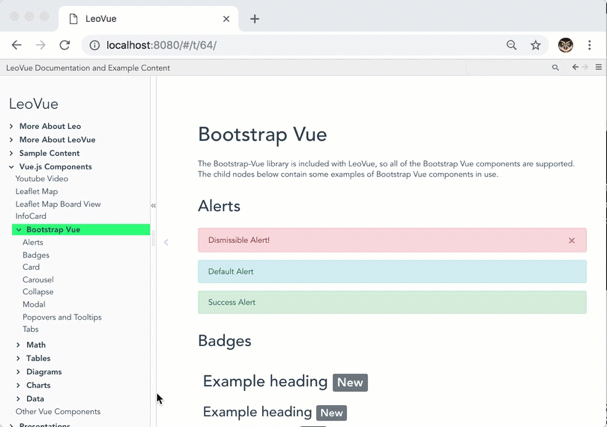Open the Chrome three-dot menu
Screen dimensions: 607x427
click(589, 45)
